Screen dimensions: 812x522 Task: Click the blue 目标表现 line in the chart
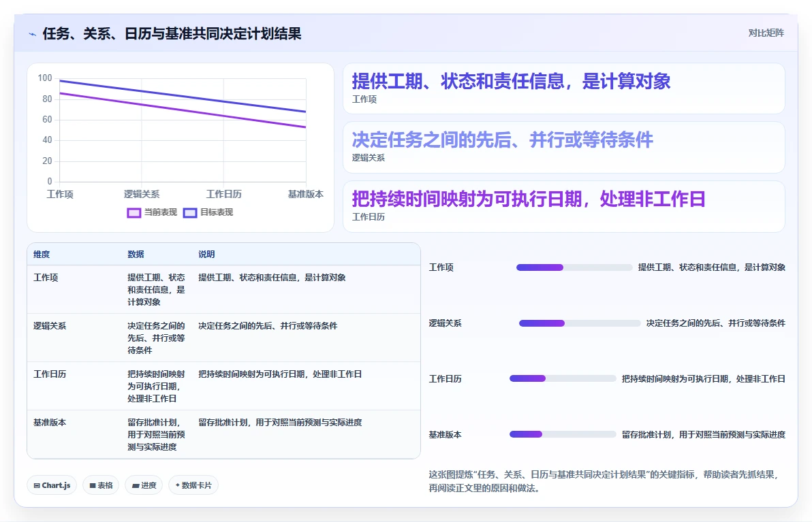click(183, 96)
